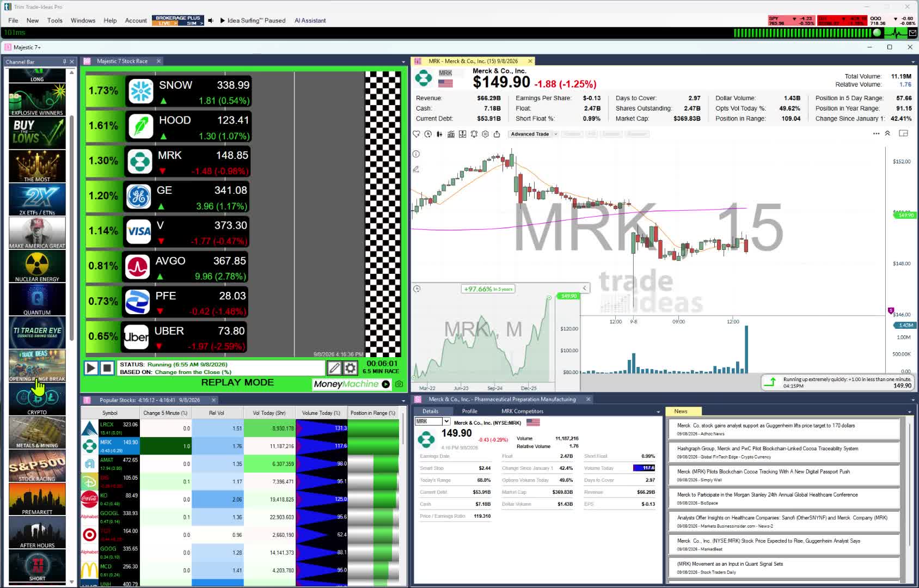Open chart settings gear icon
Screen dimensions: 919x588
point(485,134)
